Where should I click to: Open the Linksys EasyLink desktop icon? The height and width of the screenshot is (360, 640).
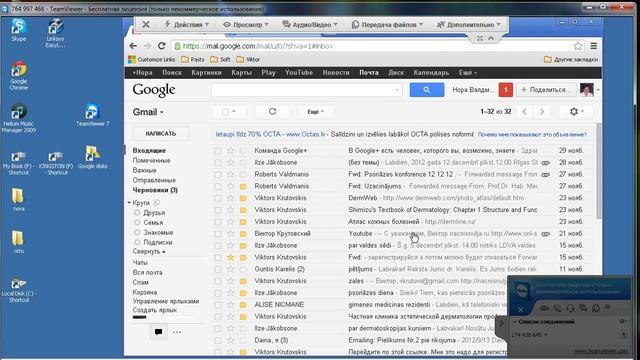pyautogui.click(x=56, y=33)
